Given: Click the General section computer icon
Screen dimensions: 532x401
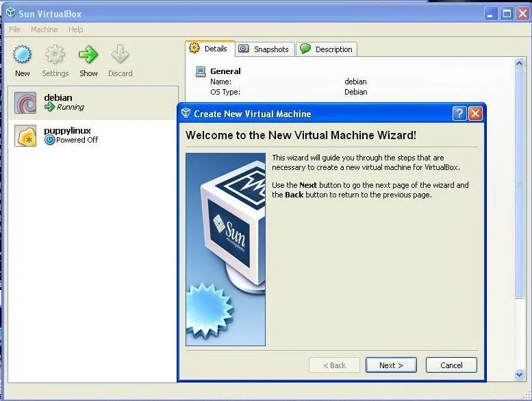Looking at the screenshot, I should (x=201, y=72).
